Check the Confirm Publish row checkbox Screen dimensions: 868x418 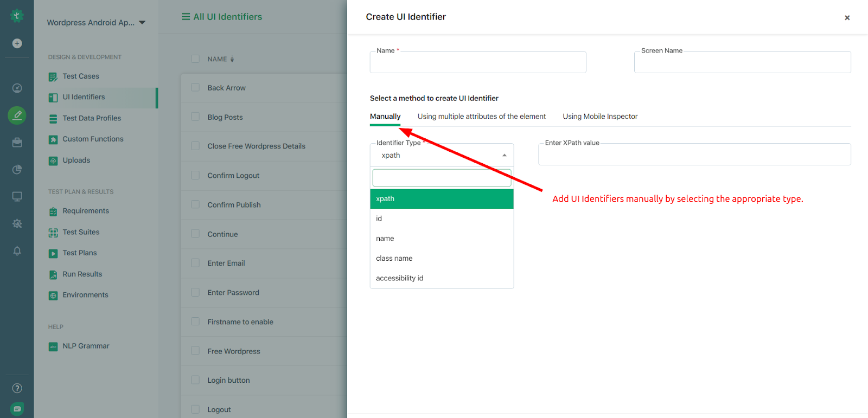(195, 204)
